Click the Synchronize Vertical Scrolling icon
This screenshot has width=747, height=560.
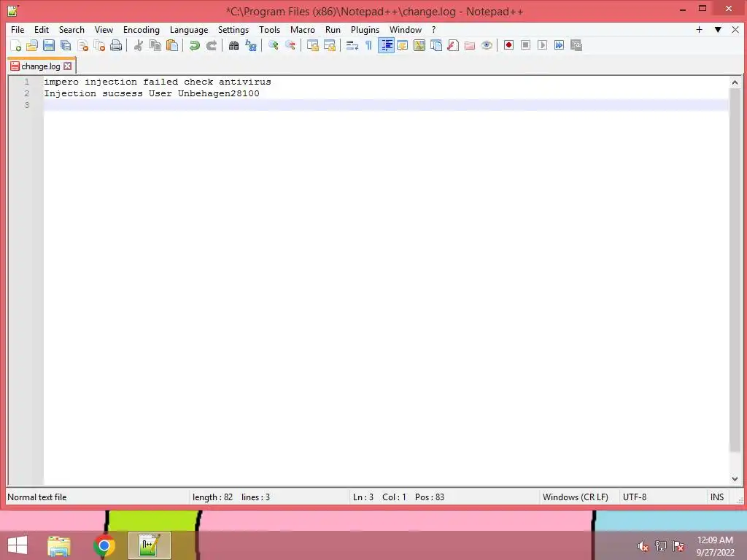pyautogui.click(x=312, y=45)
